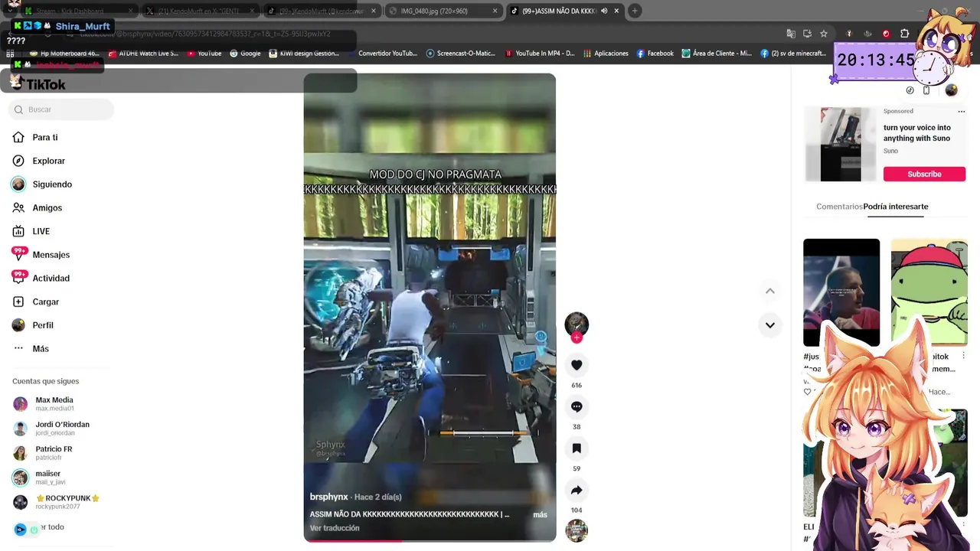
Task: Click the Buscar search field
Action: pyautogui.click(x=61, y=109)
